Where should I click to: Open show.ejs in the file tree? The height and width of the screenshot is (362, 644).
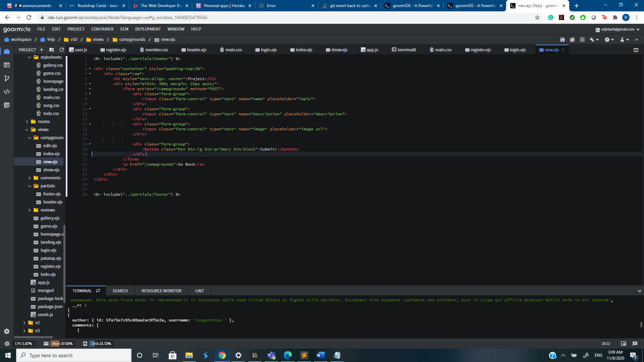51,170
